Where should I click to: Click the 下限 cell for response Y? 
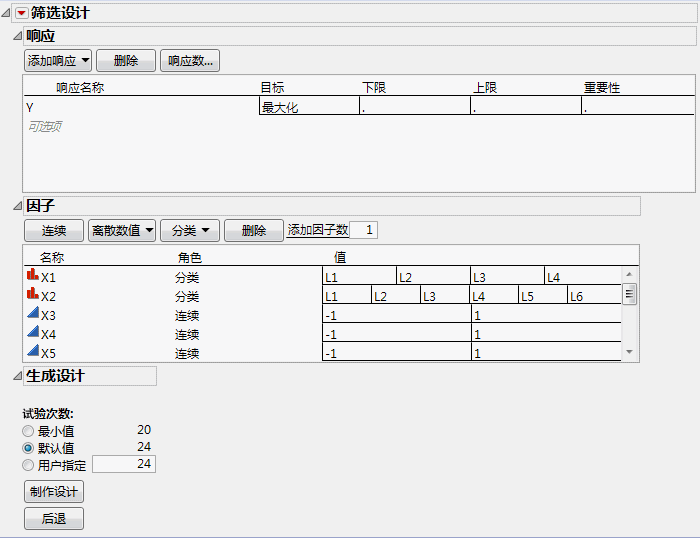click(415, 107)
